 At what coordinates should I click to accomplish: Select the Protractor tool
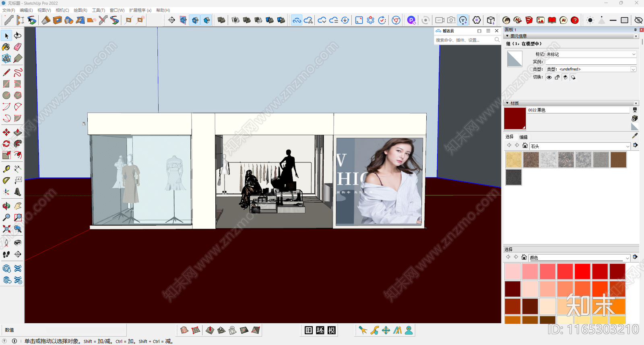click(x=6, y=180)
